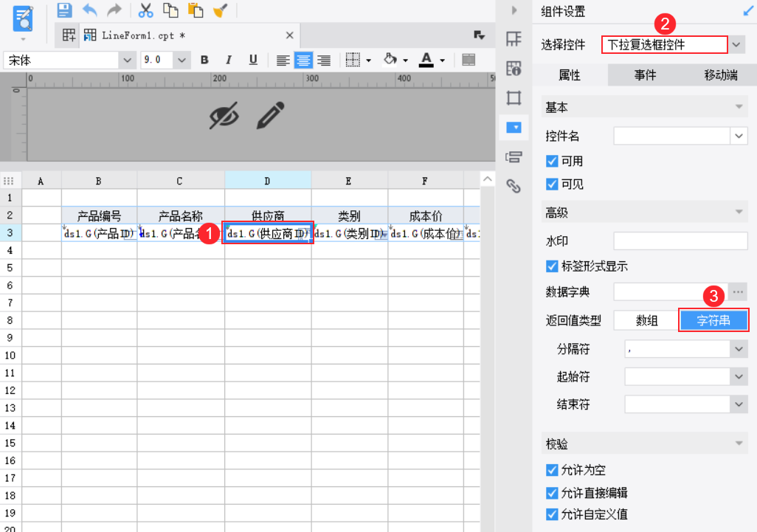The height and width of the screenshot is (532, 757).
Task: Open the hyperlink panel icon
Action: (x=514, y=186)
